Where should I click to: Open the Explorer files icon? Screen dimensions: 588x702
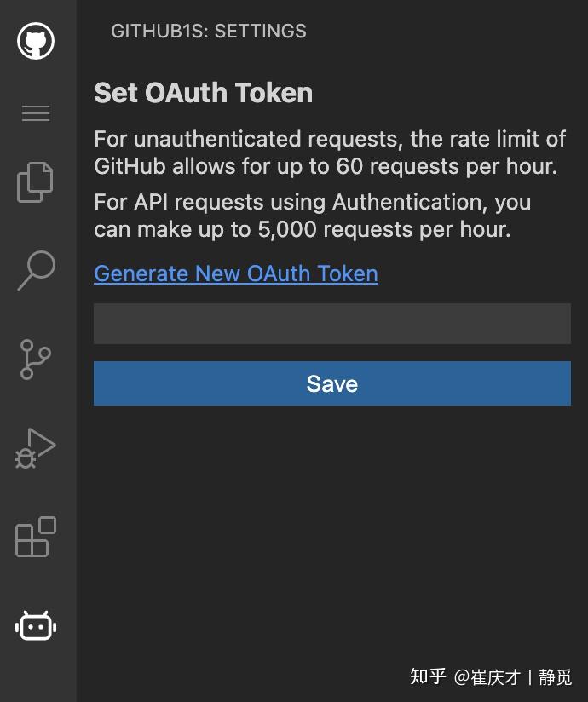[35, 181]
